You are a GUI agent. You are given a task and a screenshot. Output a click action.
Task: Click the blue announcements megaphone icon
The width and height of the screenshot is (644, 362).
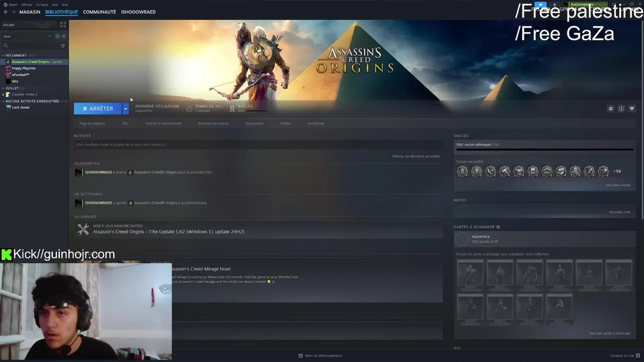(540, 5)
